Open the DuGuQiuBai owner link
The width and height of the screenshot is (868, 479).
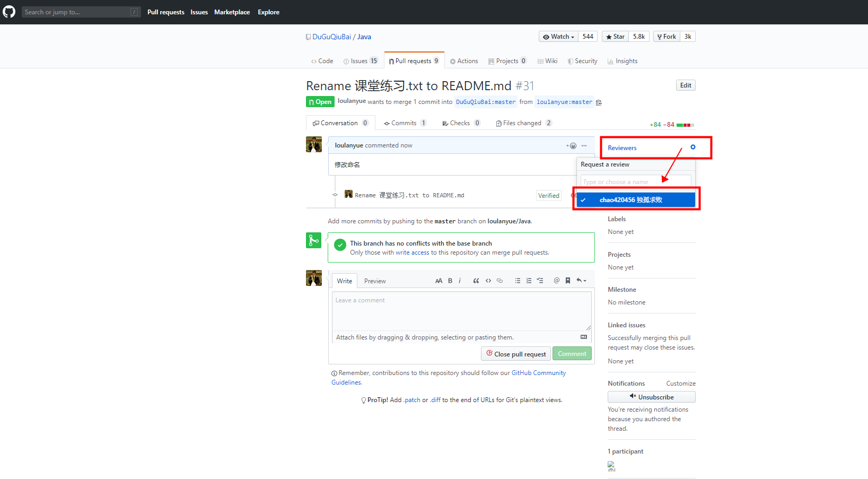pos(331,37)
